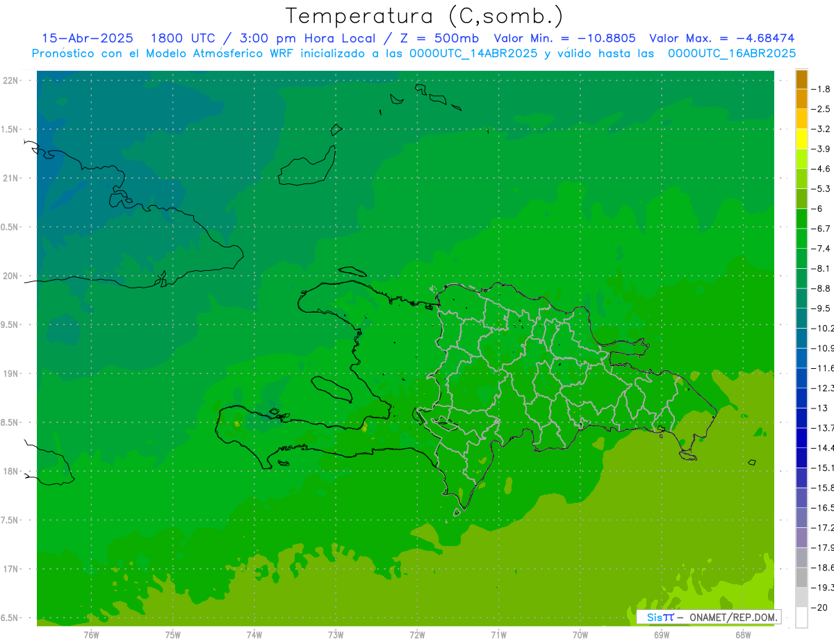Click the "1800 UTC" time label
Viewport: 834px width, 644px height.
point(183,38)
